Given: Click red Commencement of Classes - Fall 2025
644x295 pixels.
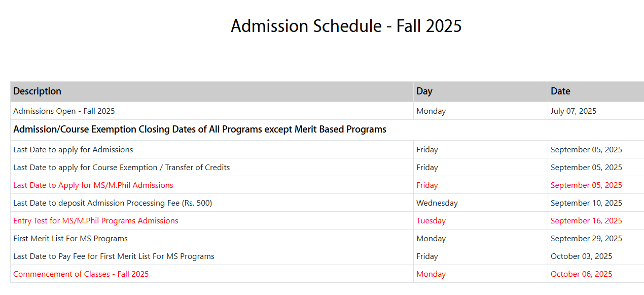Looking at the screenshot, I should coord(81,274).
